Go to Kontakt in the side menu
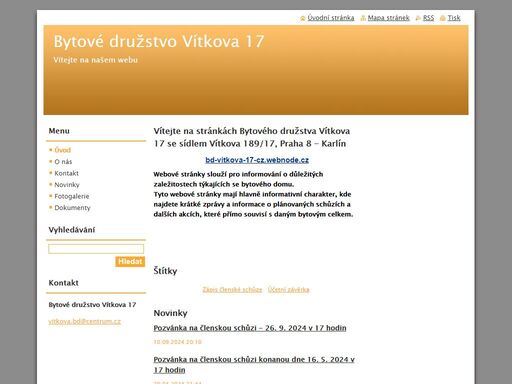The width and height of the screenshot is (512, 384). (x=66, y=173)
